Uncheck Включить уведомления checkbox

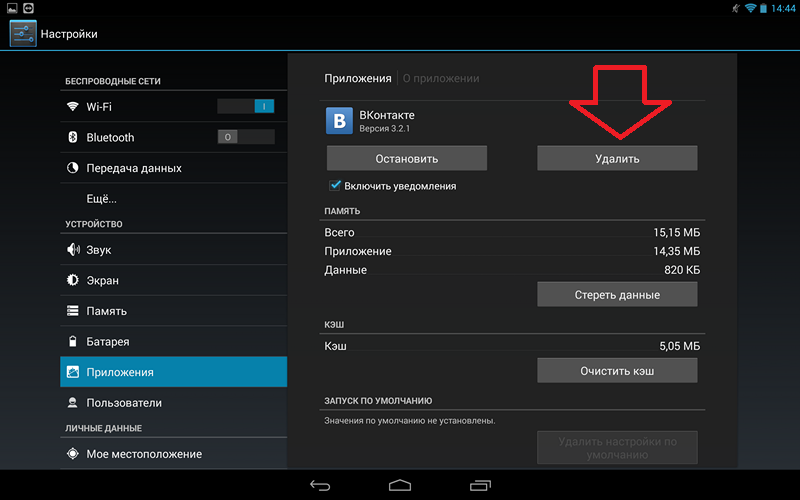pyautogui.click(x=335, y=186)
